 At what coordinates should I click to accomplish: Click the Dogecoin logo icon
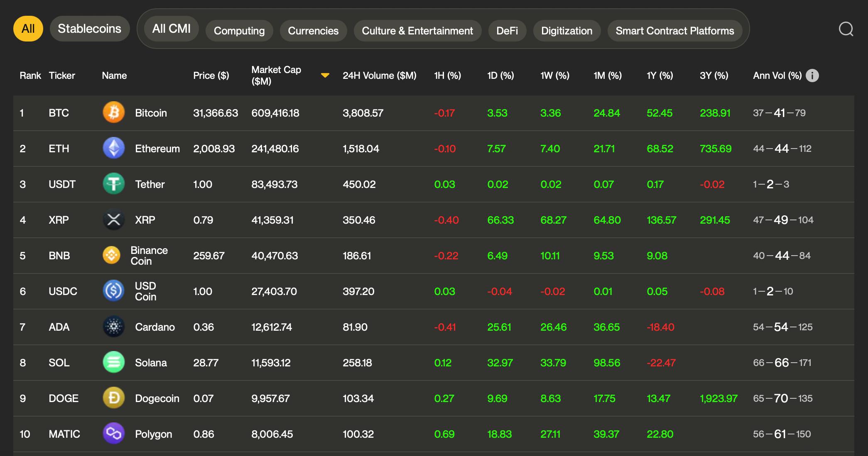[113, 398]
